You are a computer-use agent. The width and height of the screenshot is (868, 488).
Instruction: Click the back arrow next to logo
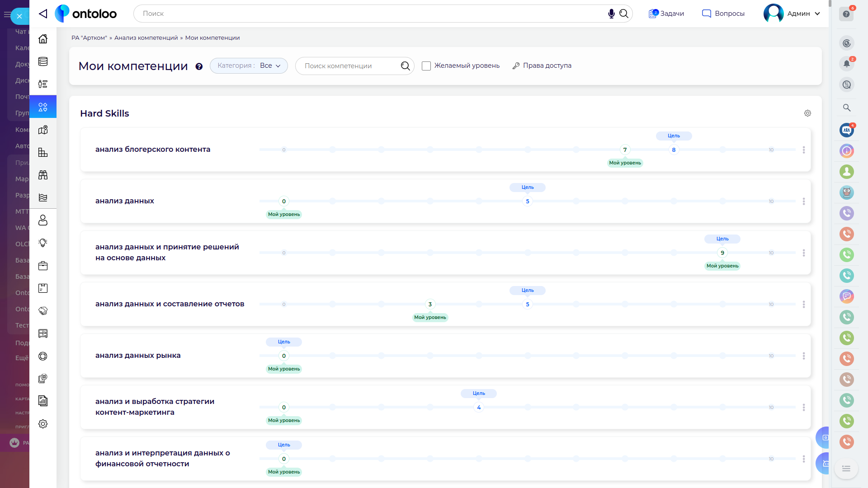click(x=43, y=14)
